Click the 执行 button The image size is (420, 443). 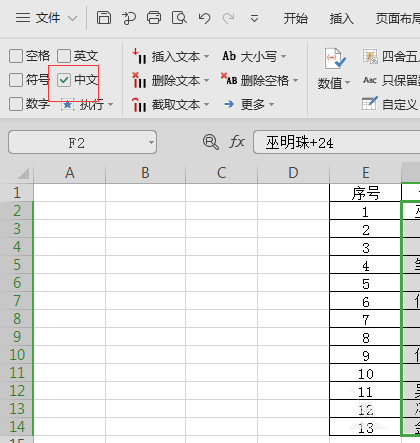pos(87,105)
